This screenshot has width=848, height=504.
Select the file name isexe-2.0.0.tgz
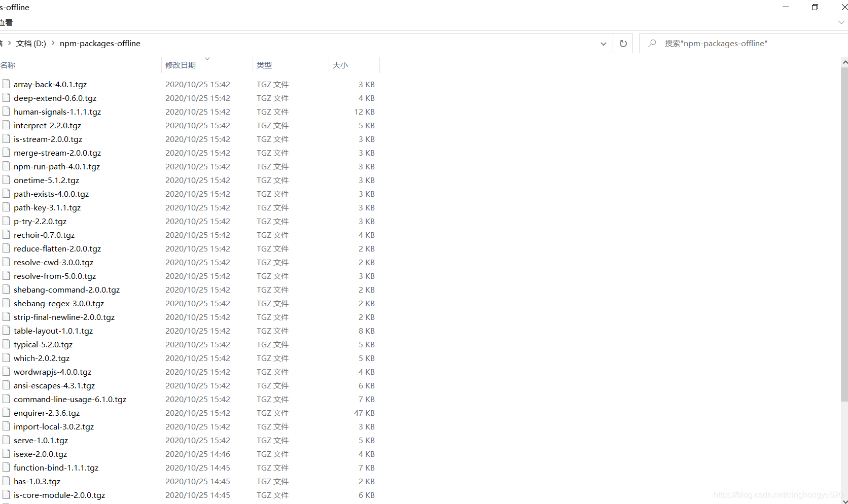tap(40, 454)
